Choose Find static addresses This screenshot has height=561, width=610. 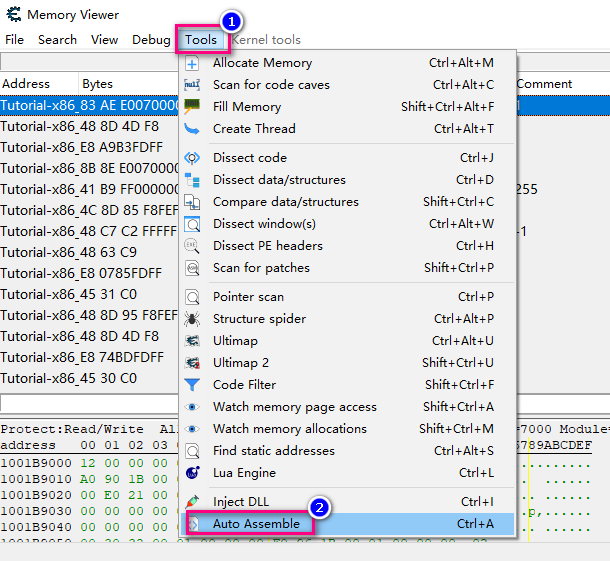[x=347, y=451]
